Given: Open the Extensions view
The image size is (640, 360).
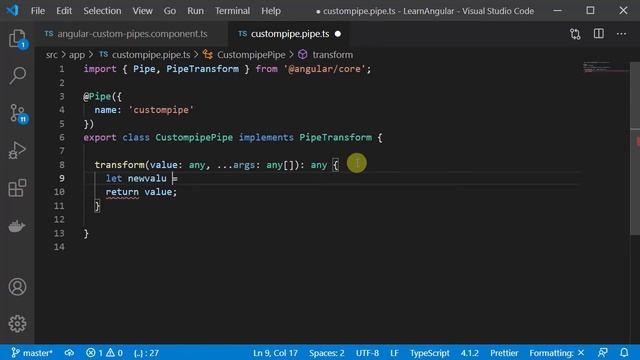Looking at the screenshot, I should pyautogui.click(x=17, y=188).
